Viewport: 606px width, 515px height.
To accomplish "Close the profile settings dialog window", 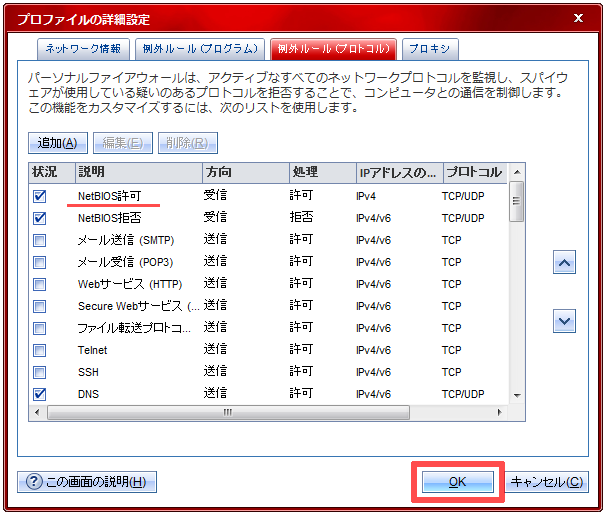I will pyautogui.click(x=578, y=16).
